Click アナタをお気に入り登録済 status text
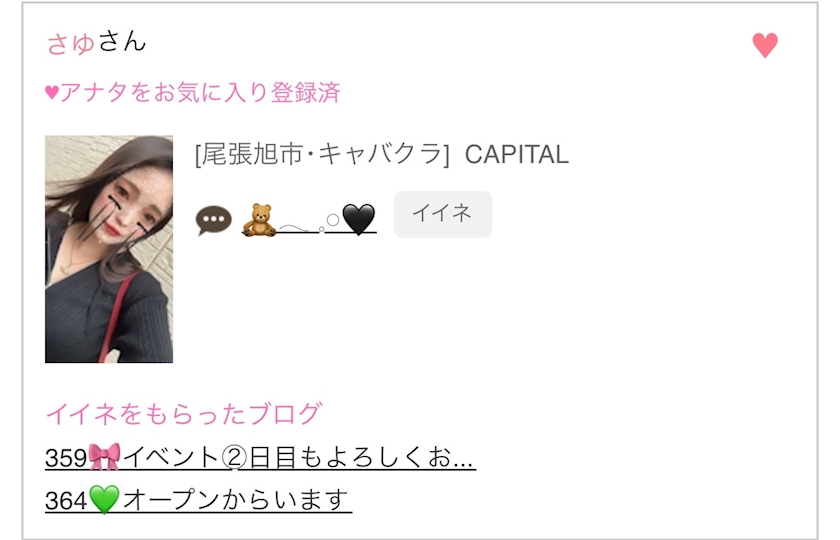The image size is (840, 540). click(x=200, y=92)
